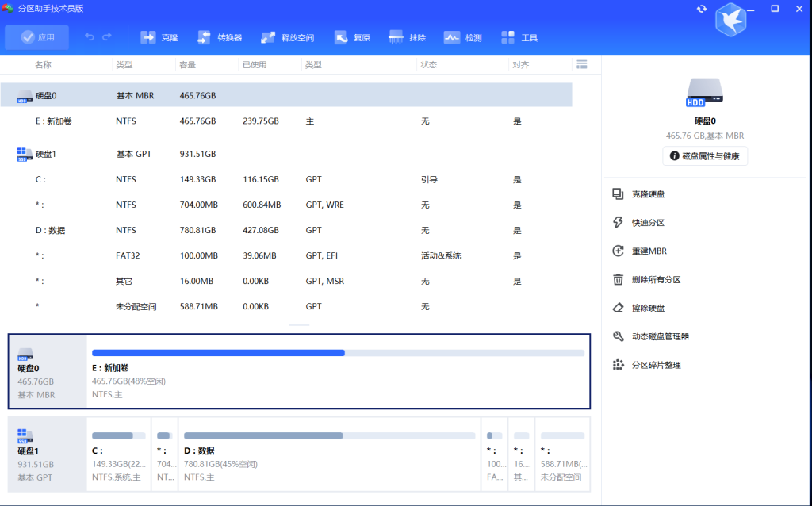812x506 pixels.
Task: Select the Wipe (抹除) toolbar icon
Action: (x=396, y=37)
